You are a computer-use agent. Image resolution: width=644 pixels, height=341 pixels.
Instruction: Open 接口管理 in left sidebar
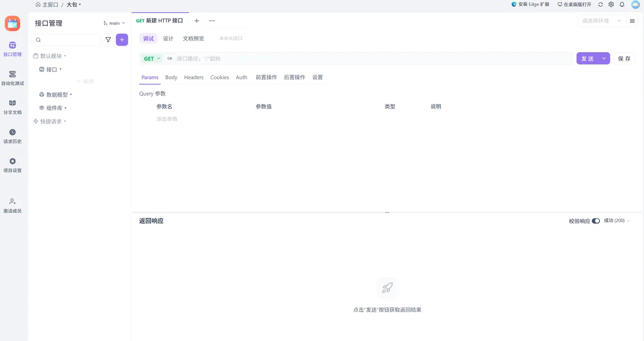pos(12,49)
